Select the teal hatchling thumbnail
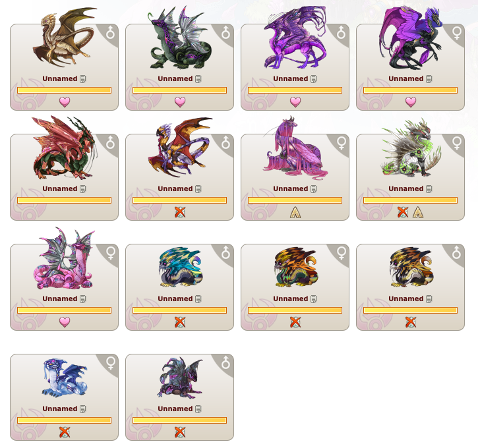 click(x=181, y=267)
